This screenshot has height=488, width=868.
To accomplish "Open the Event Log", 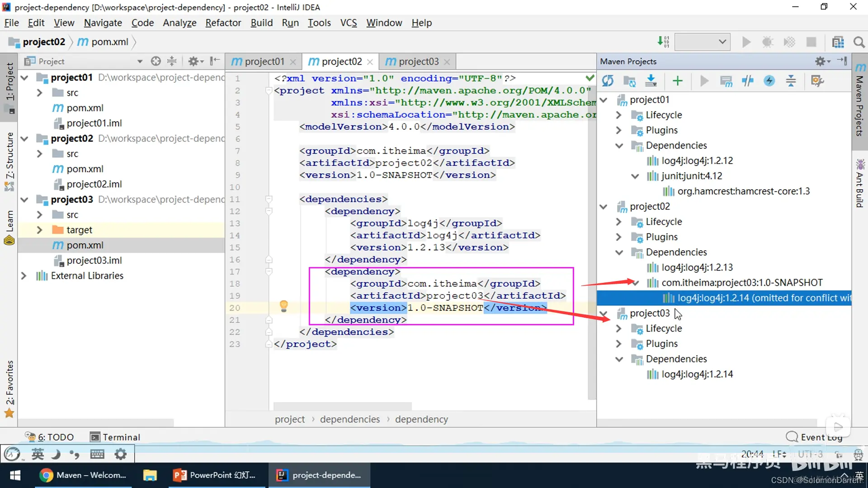I will click(814, 437).
